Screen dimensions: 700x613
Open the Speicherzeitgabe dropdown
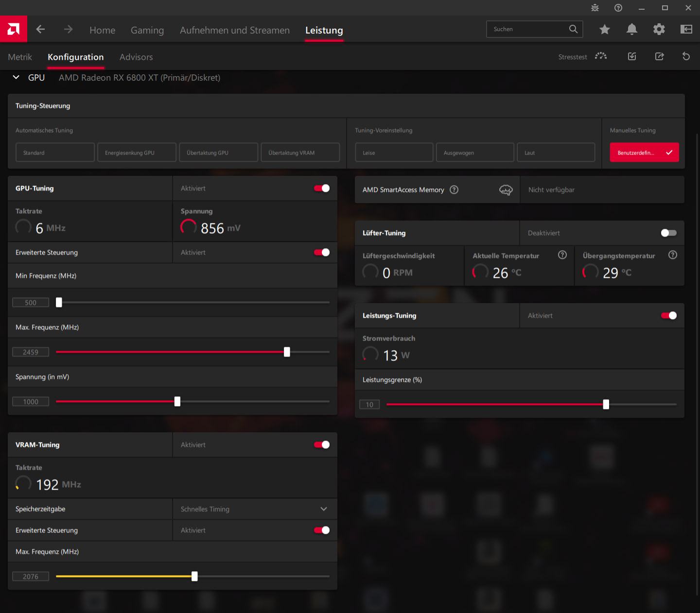tap(255, 509)
